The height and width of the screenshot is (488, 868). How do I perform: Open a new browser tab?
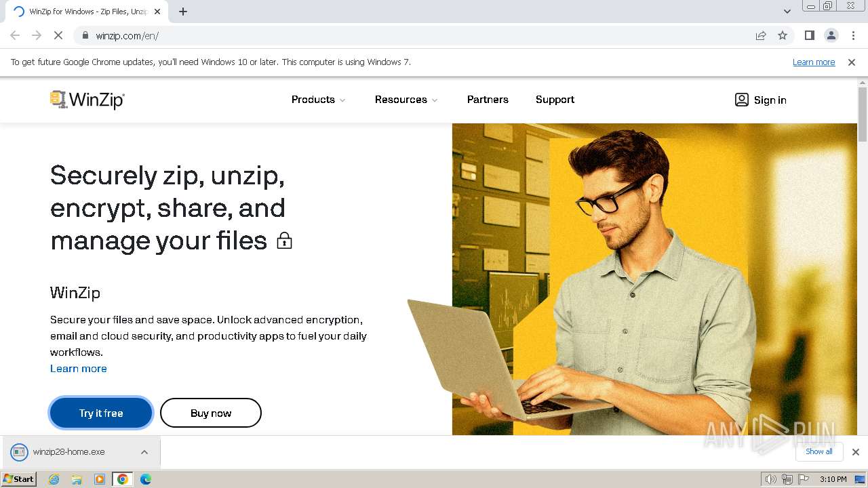point(183,12)
